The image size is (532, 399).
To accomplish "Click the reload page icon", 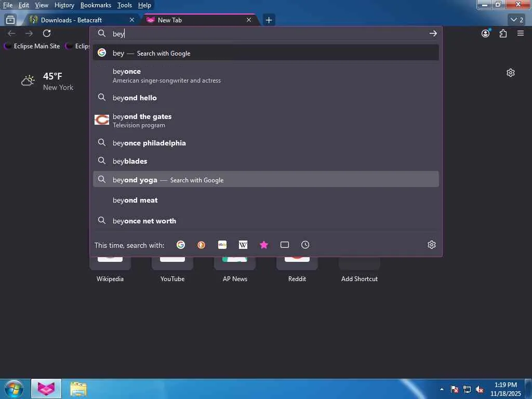I will pos(47,33).
